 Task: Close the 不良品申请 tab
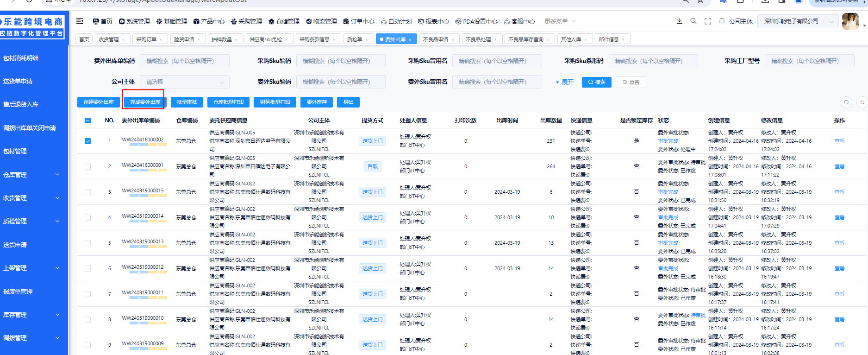[453, 39]
